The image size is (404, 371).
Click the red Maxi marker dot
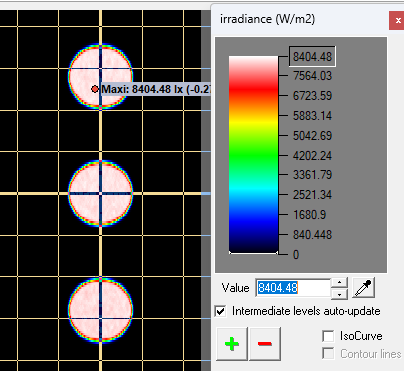(95, 89)
